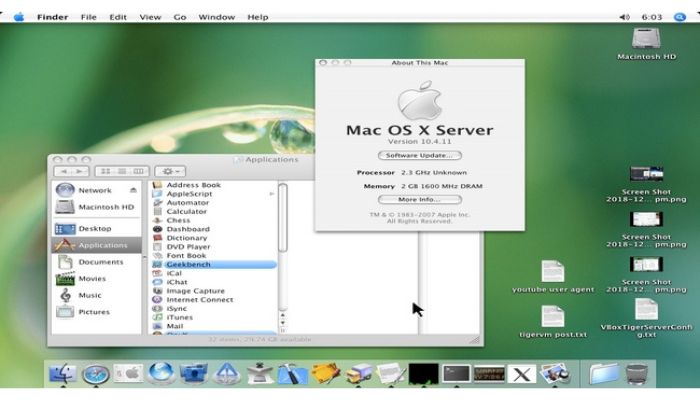Viewport: 700px width, 400px height.
Task: Click the eject icon beside Network
Action: pyautogui.click(x=133, y=190)
